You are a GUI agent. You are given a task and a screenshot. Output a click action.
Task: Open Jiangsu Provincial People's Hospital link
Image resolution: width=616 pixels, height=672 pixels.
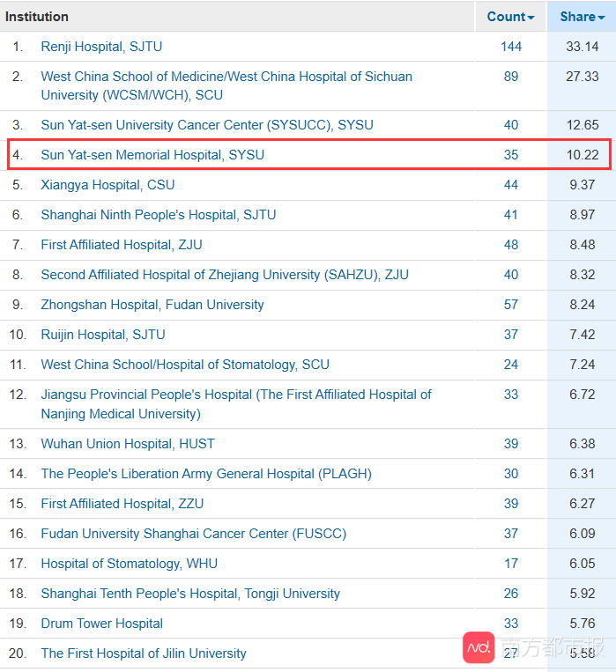235,395
